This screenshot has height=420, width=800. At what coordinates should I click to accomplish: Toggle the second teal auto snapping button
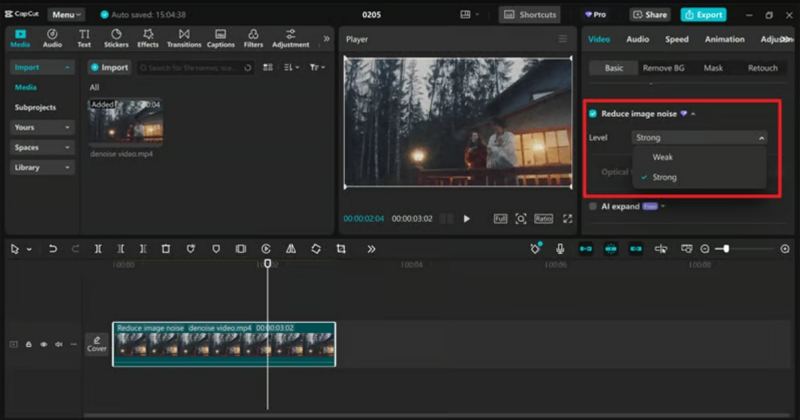(611, 249)
